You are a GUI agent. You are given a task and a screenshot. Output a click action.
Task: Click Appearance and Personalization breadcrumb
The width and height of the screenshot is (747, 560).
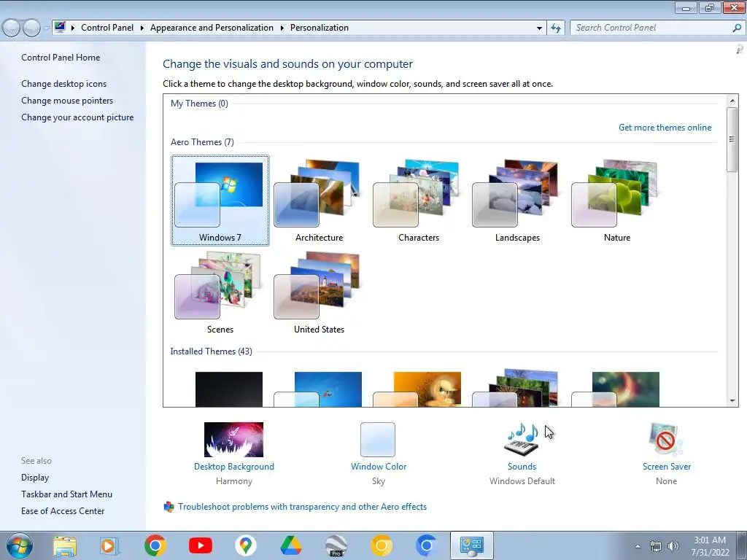212,28
